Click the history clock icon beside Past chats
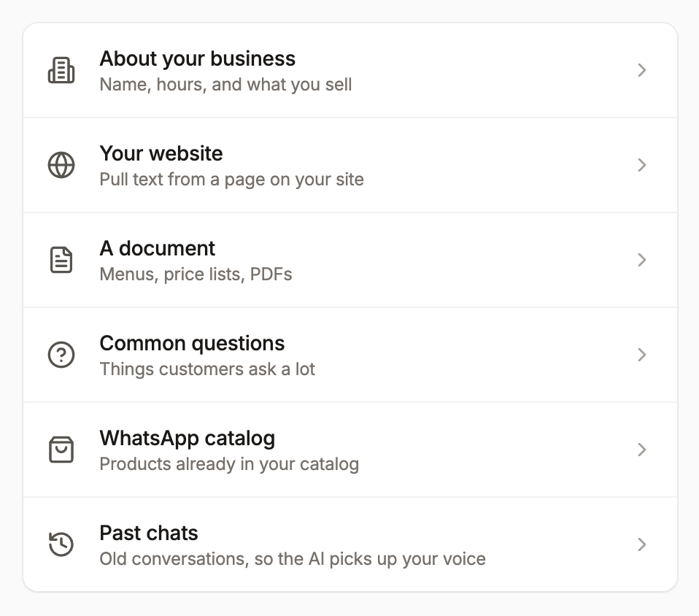The width and height of the screenshot is (699, 616). [x=62, y=544]
